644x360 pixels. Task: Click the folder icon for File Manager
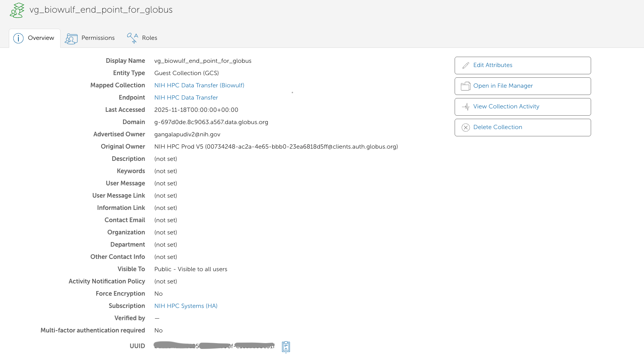pyautogui.click(x=466, y=86)
